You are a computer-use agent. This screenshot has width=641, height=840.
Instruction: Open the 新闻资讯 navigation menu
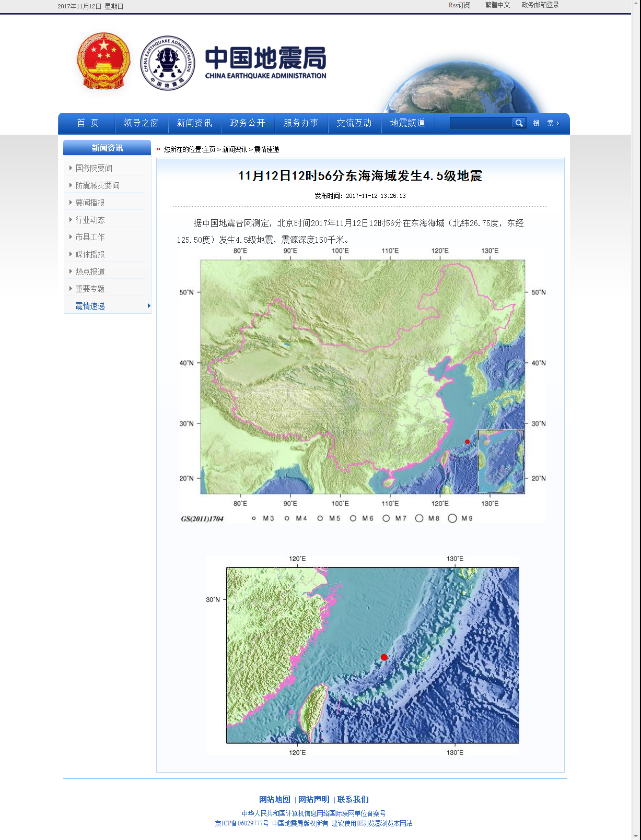coord(194,123)
